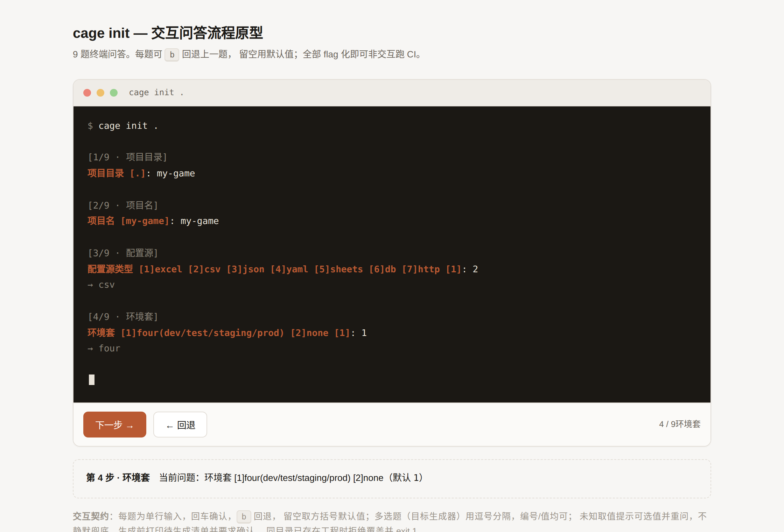This screenshot has width=784, height=532.
Task: Click the 第 4 步 · 环境套 label
Action: [x=118, y=478]
